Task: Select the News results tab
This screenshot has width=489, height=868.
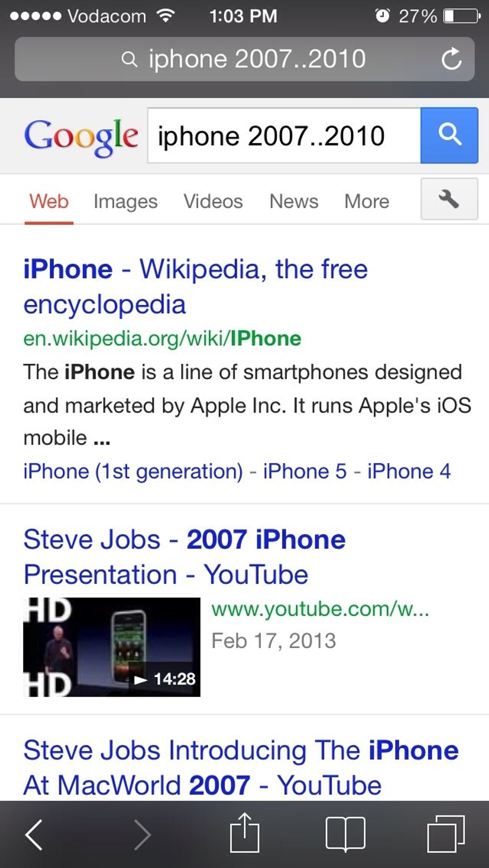Action: [294, 202]
